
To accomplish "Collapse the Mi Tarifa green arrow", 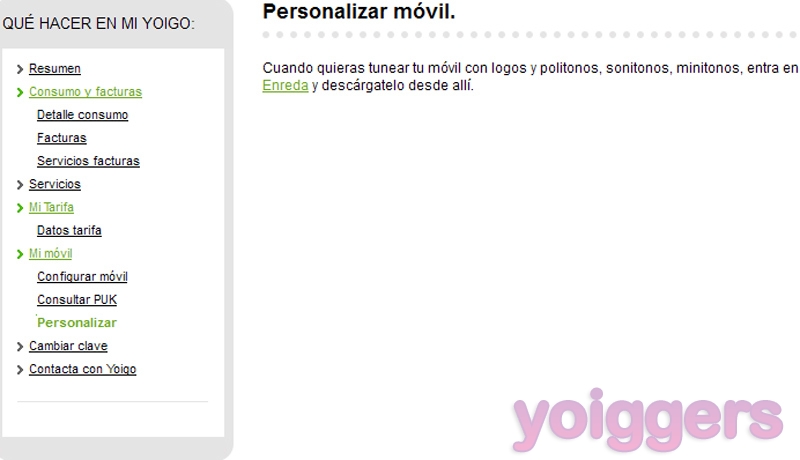I will pyautogui.click(x=20, y=208).
